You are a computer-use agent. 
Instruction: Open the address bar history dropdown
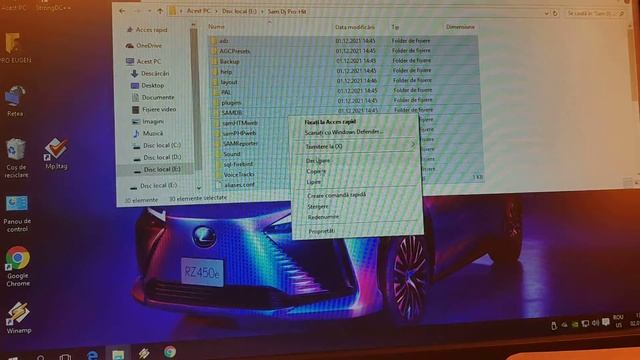coord(547,13)
